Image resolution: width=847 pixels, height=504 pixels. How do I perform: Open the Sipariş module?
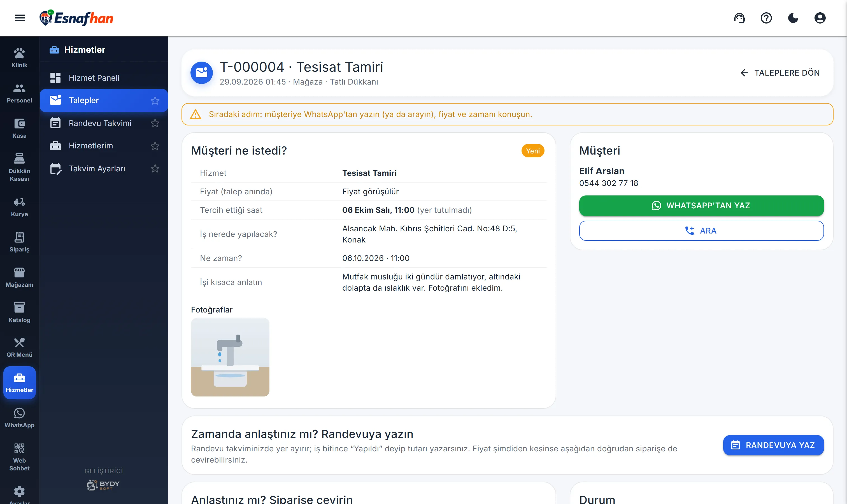click(19, 242)
